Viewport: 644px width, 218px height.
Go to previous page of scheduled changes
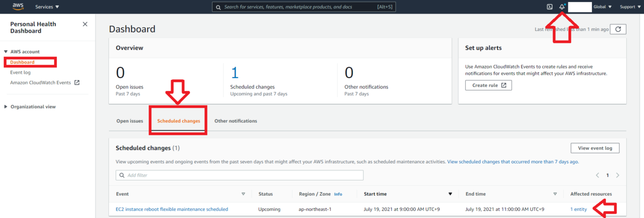tap(598, 175)
